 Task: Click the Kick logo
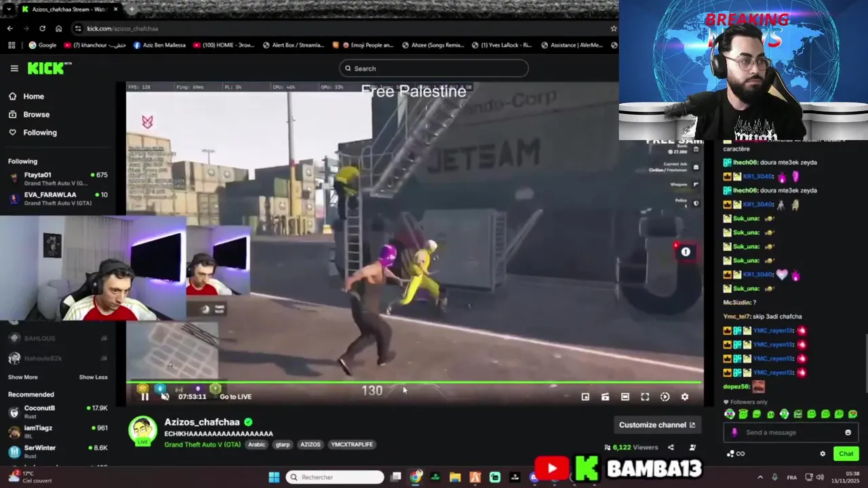point(49,68)
